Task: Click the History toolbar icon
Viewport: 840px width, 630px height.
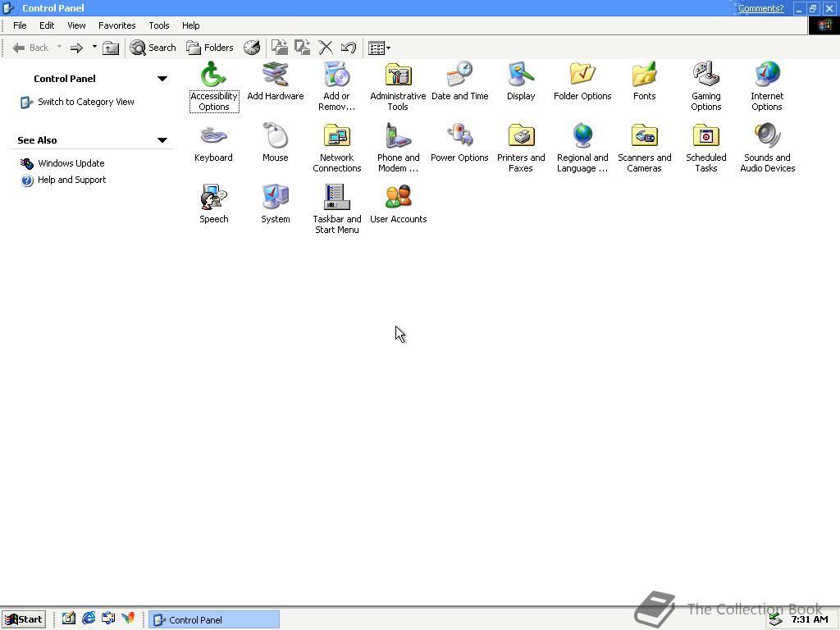Action: [252, 48]
